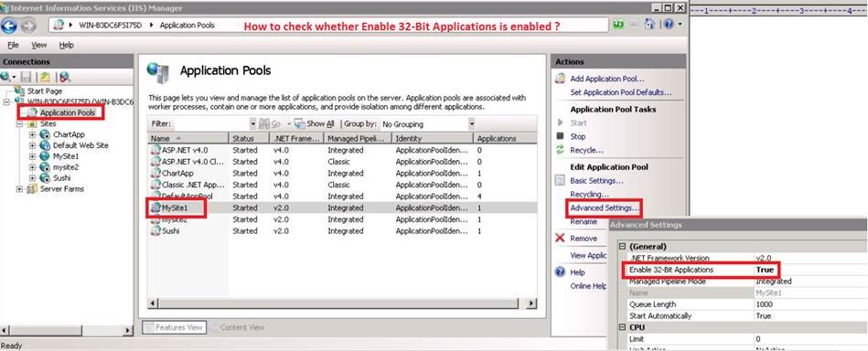Click the Add Application Pool link
868x351 pixels.
point(607,80)
